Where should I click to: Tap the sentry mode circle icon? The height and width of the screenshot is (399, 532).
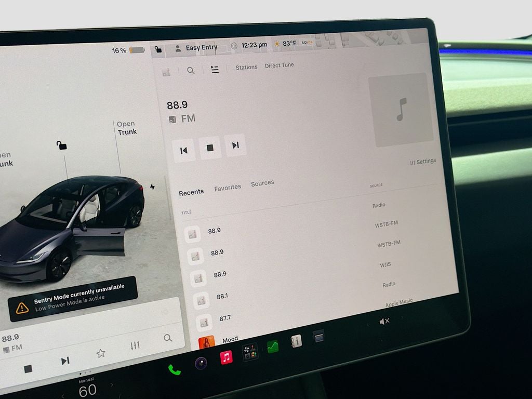coord(234,46)
